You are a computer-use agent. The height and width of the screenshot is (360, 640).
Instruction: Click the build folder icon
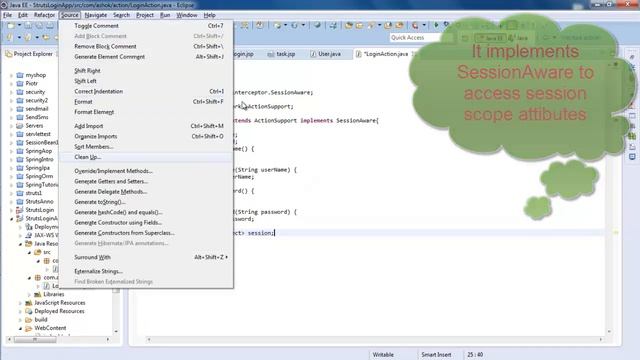tap(29, 320)
